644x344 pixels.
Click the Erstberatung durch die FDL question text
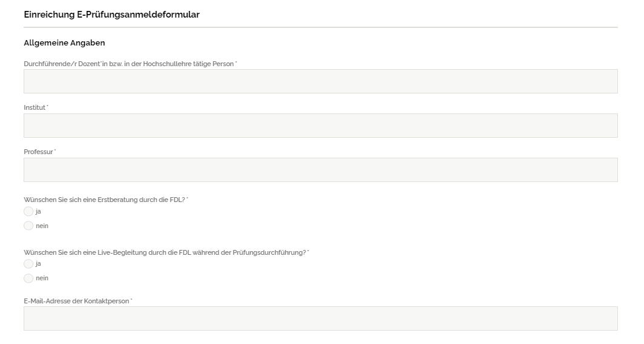(104, 200)
